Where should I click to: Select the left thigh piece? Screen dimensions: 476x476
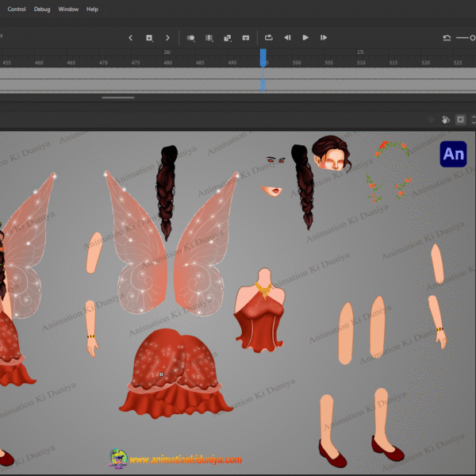[346, 333]
